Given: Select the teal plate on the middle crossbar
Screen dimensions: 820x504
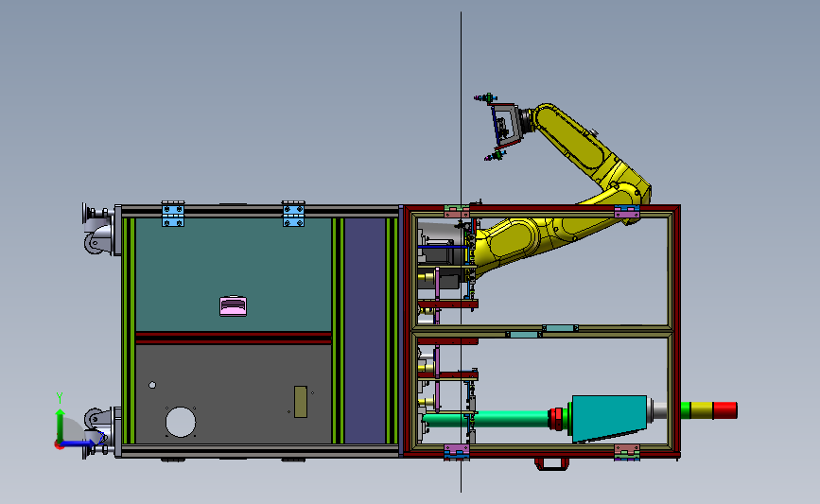Looking at the screenshot, I should [x=560, y=328].
